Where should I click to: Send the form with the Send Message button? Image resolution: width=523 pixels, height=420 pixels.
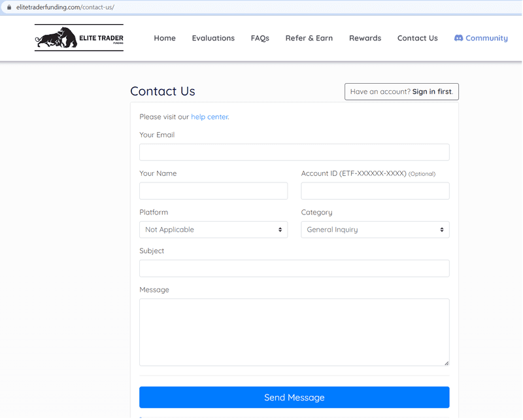click(295, 397)
